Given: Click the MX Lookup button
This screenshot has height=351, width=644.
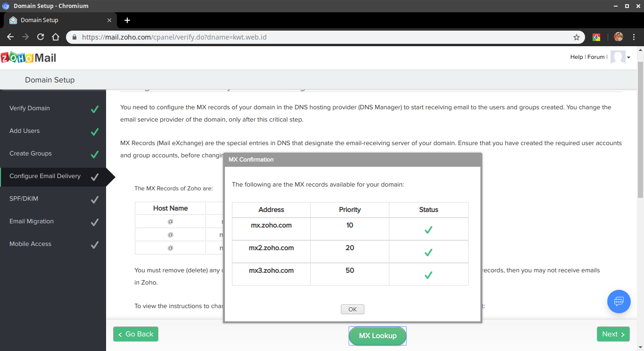Looking at the screenshot, I should pyautogui.click(x=378, y=335).
